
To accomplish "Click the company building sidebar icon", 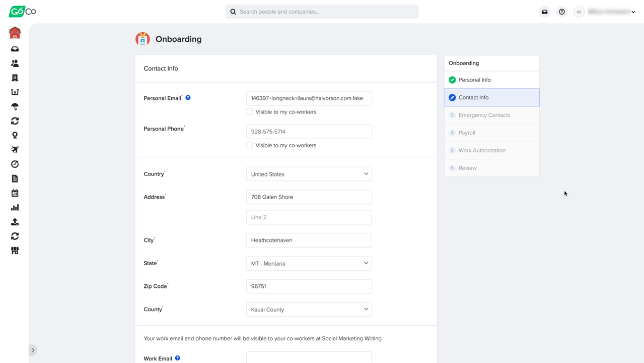I will tap(15, 78).
